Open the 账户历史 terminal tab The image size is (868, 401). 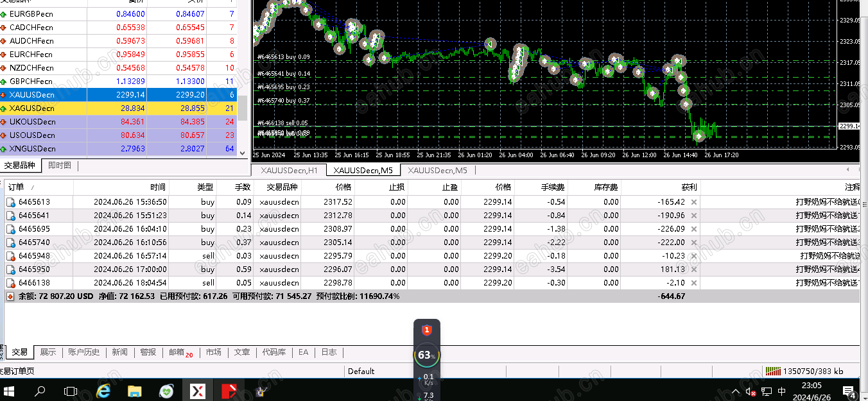[84, 352]
